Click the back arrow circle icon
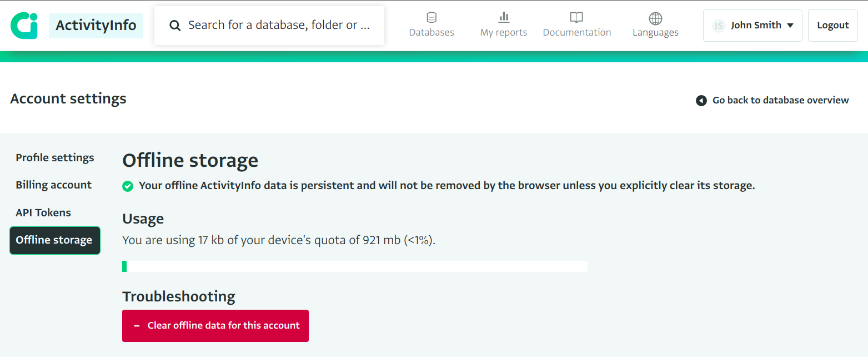The image size is (868, 357). [x=701, y=101]
